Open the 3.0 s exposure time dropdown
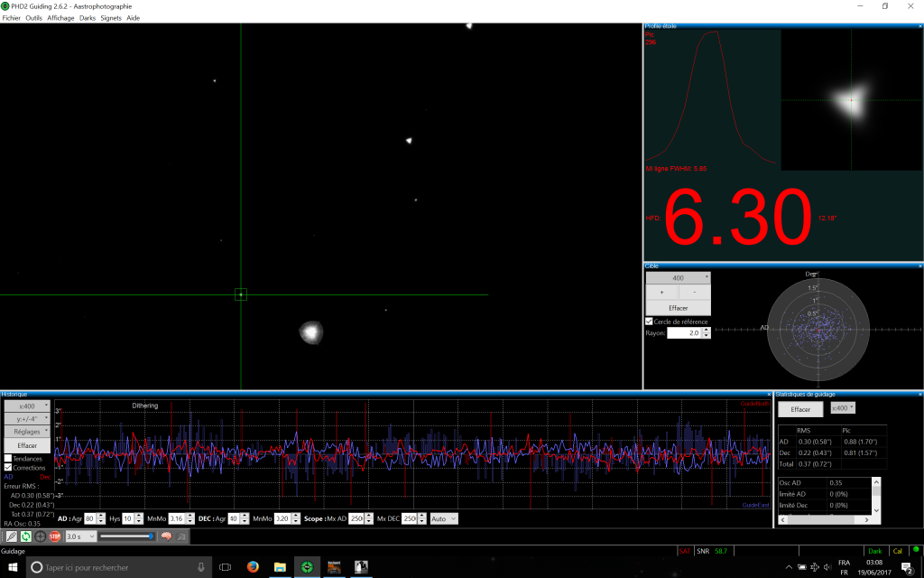This screenshot has width=924, height=578. (x=80, y=536)
